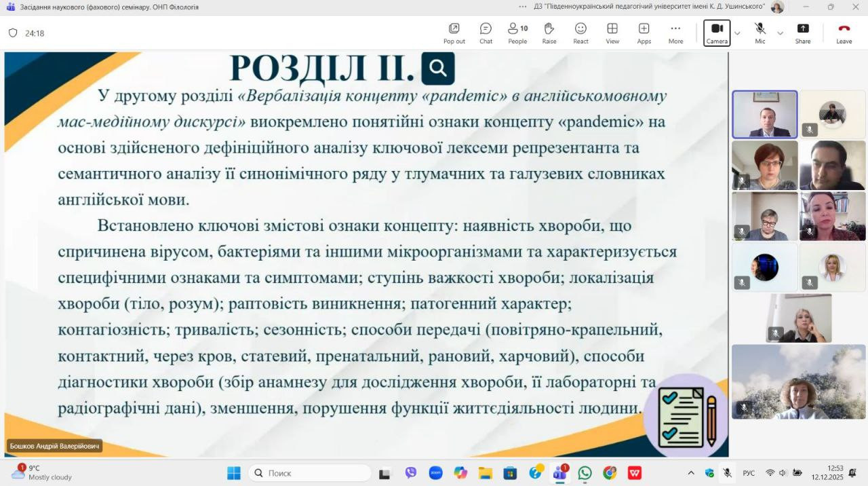This screenshot has height=486, width=868.
Task: Select the bottom participant video with sky background
Action: click(x=798, y=381)
